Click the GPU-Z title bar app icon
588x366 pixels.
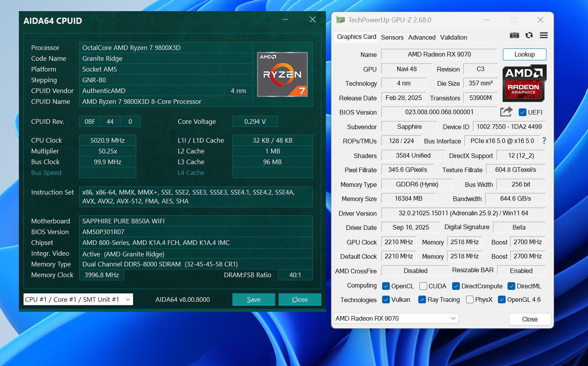point(340,20)
